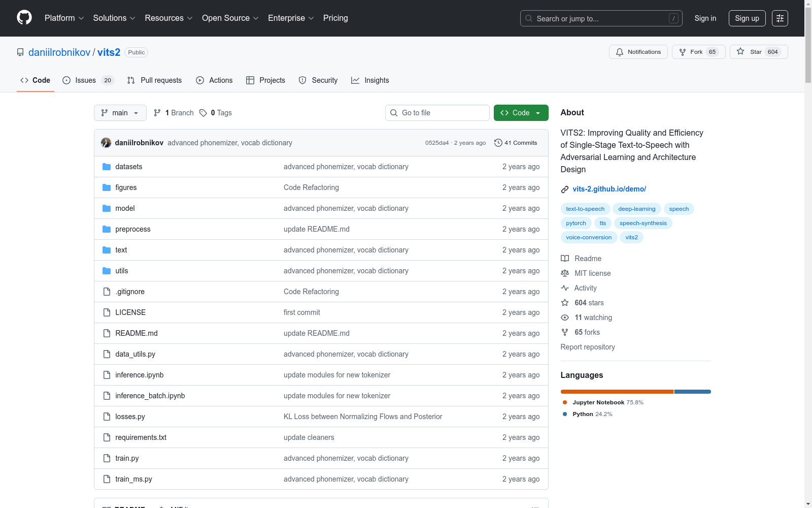812x508 pixels.
Task: Open the README.md file
Action: [137, 333]
